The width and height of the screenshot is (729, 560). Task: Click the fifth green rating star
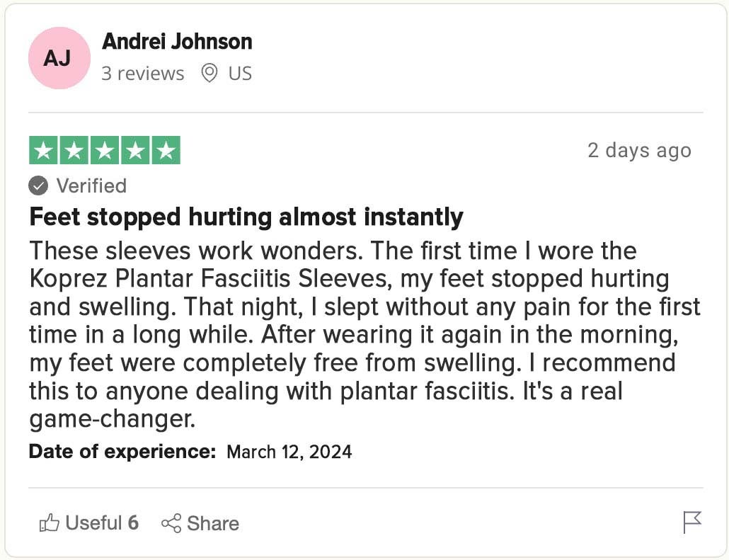[166, 150]
